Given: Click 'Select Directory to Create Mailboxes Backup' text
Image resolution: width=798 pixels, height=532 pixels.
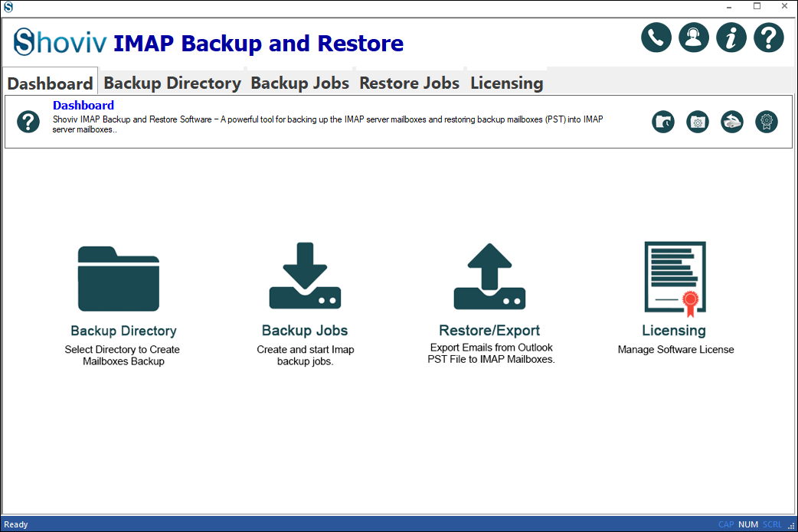Looking at the screenshot, I should pyautogui.click(x=122, y=355).
